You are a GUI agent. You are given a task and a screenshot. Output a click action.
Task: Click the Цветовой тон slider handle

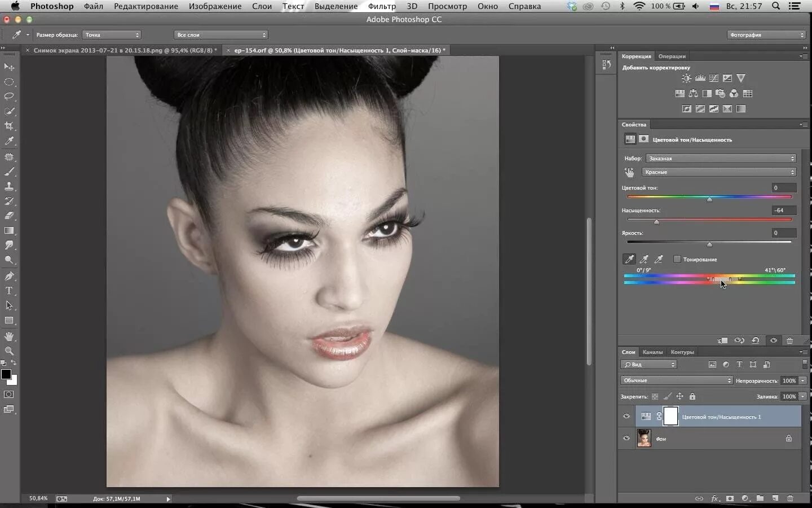pyautogui.click(x=709, y=199)
